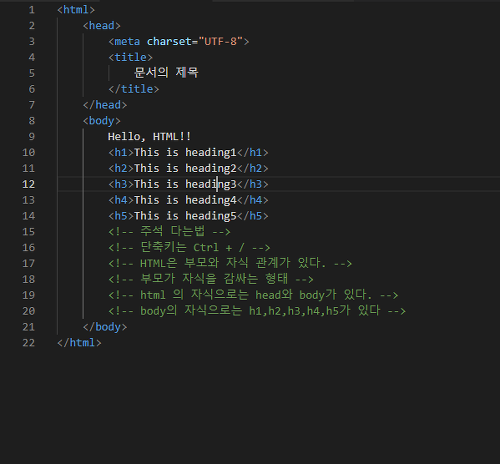Viewport: 500px width, 464px height.
Task: Click the 'This is heading1' line
Action: pyautogui.click(x=188, y=152)
